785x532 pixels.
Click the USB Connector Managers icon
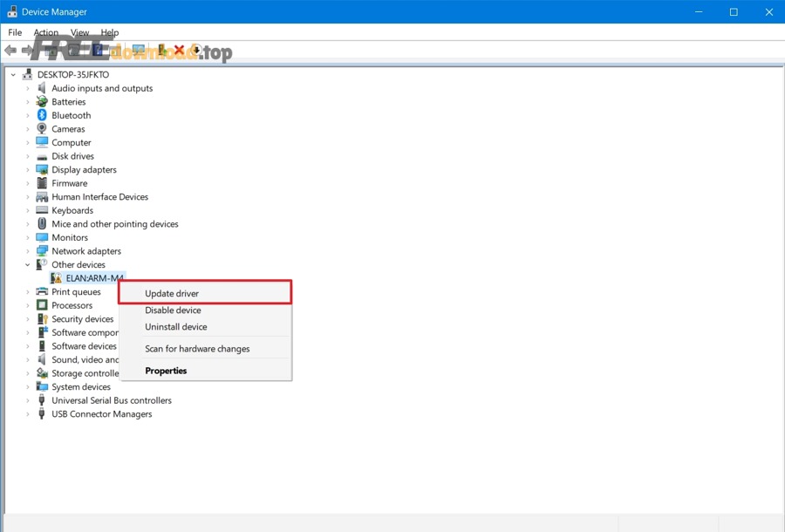[42, 414]
